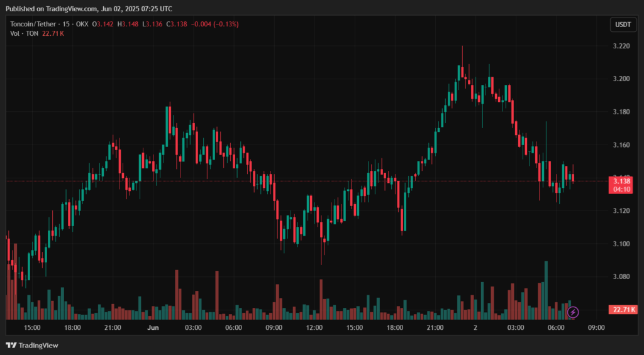Click the Vol · TON indicator legend

(23, 33)
